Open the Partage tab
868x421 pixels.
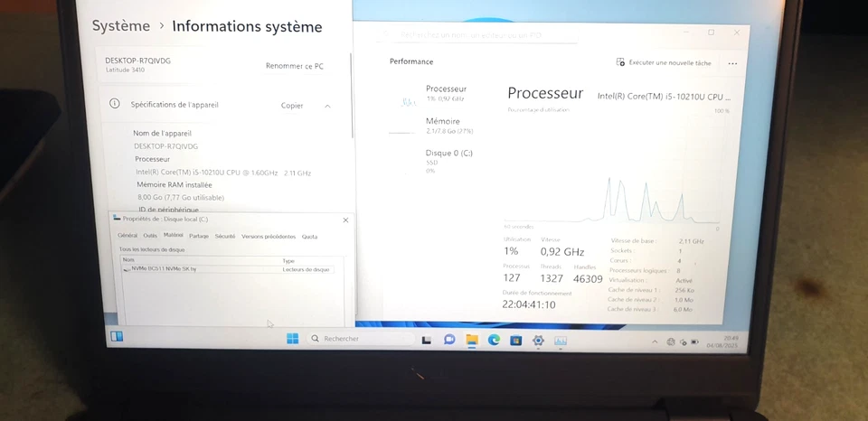tap(199, 236)
